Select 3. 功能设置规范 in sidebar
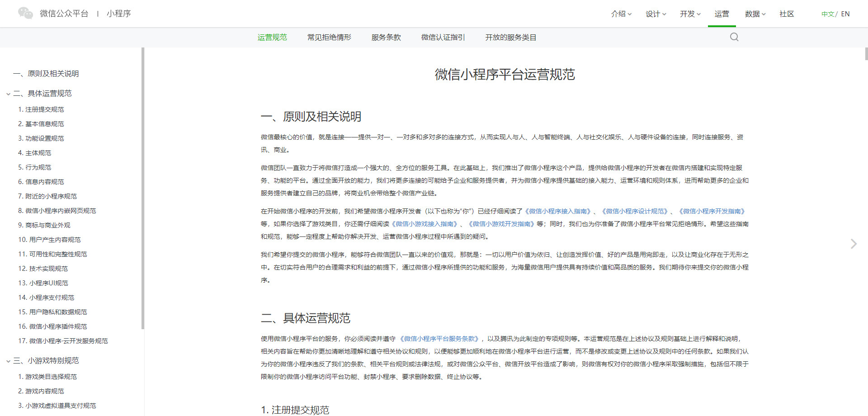This screenshot has height=416, width=868. [x=41, y=138]
